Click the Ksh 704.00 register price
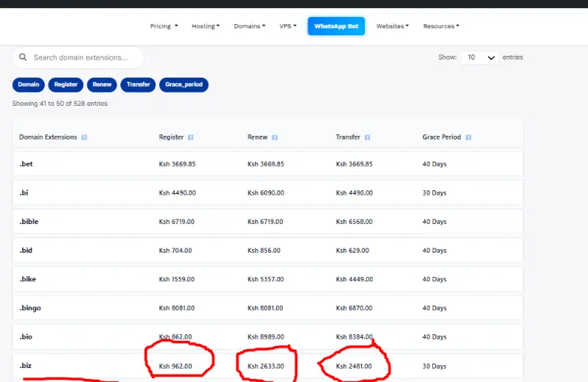Viewport: 588px width, 382px height. coord(175,251)
